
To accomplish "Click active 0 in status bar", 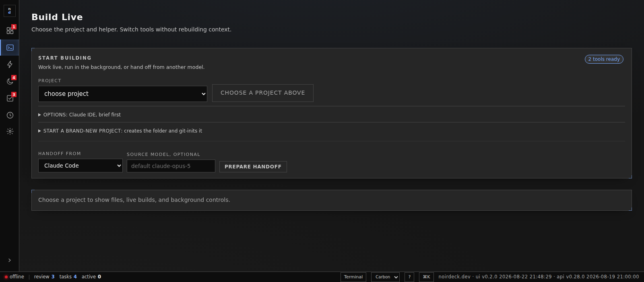I will point(91,277).
